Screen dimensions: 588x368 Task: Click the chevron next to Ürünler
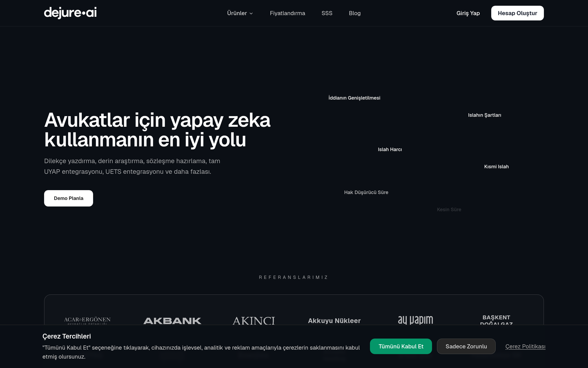click(x=251, y=13)
